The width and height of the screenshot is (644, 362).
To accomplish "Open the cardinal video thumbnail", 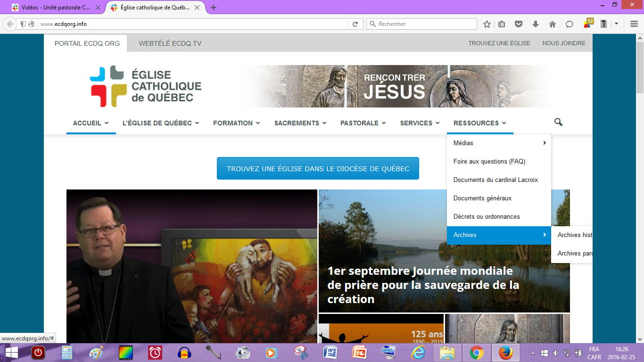I will [x=192, y=266].
